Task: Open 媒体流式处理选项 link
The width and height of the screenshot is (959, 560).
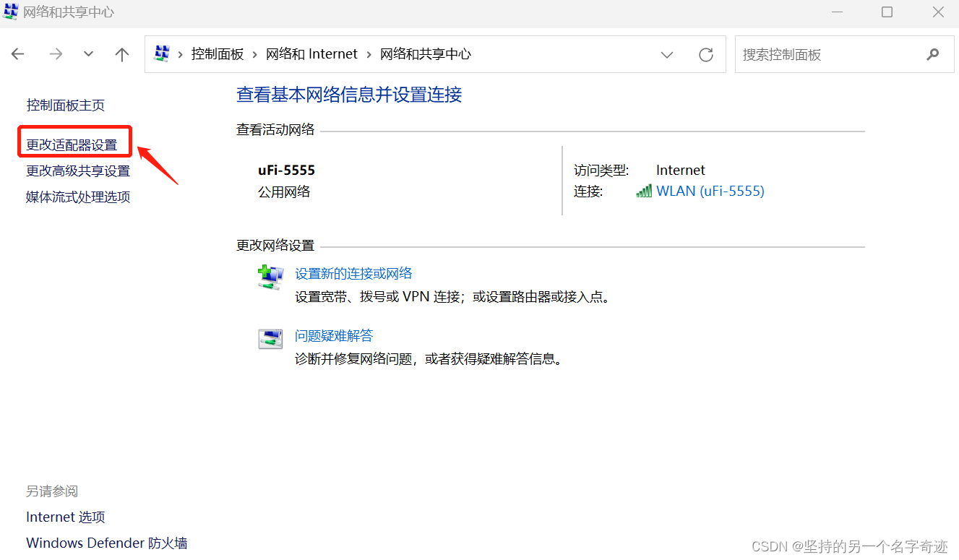Action: tap(78, 197)
